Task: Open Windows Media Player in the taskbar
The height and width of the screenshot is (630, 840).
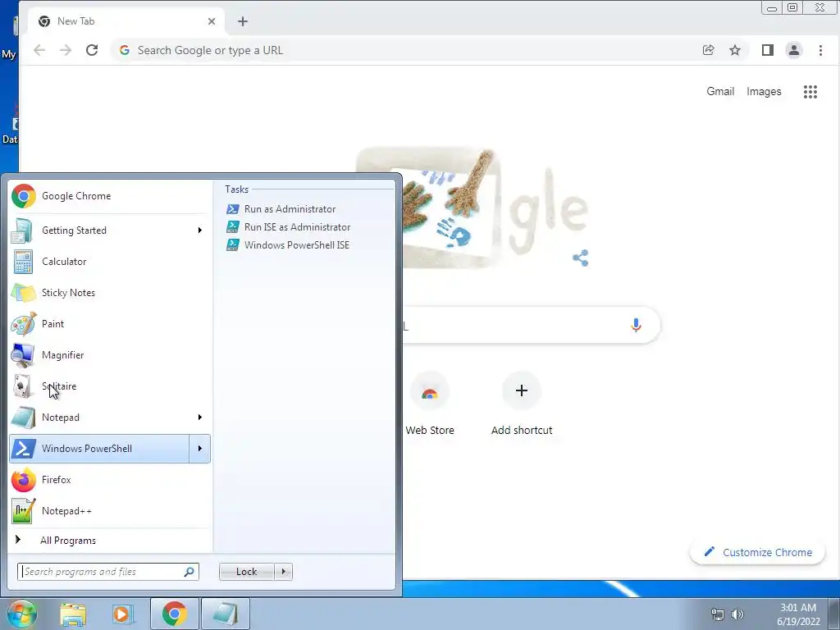Action: pyautogui.click(x=123, y=614)
